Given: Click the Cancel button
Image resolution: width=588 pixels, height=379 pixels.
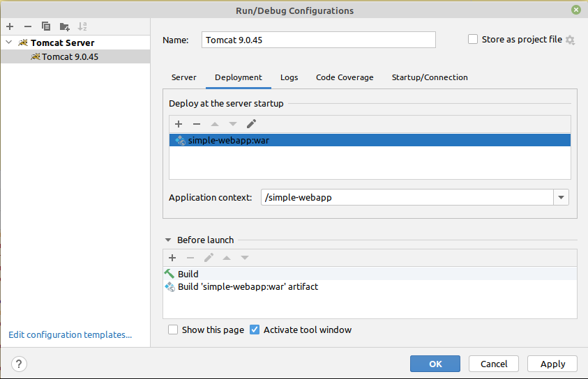Looking at the screenshot, I should 494,364.
